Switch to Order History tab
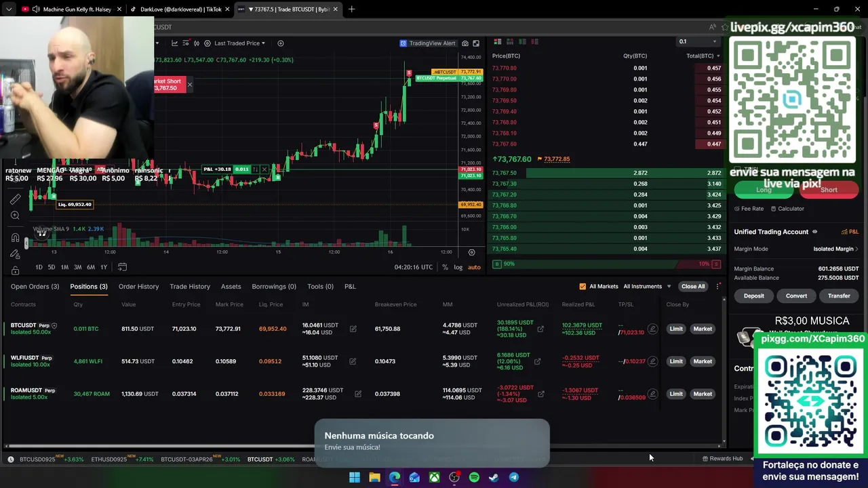Viewport: 868px width, 488px height. pos(138,287)
